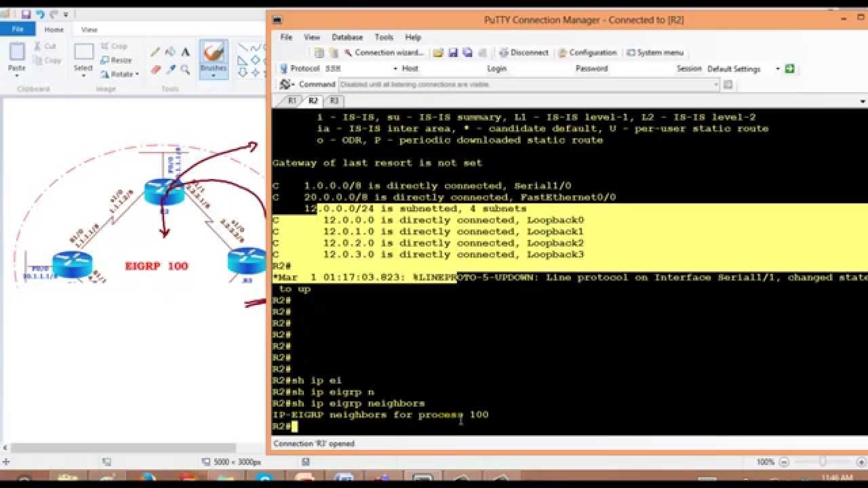Image resolution: width=868 pixels, height=488 pixels.
Task: Open the Protocol SSH dropdown
Action: tap(395, 68)
